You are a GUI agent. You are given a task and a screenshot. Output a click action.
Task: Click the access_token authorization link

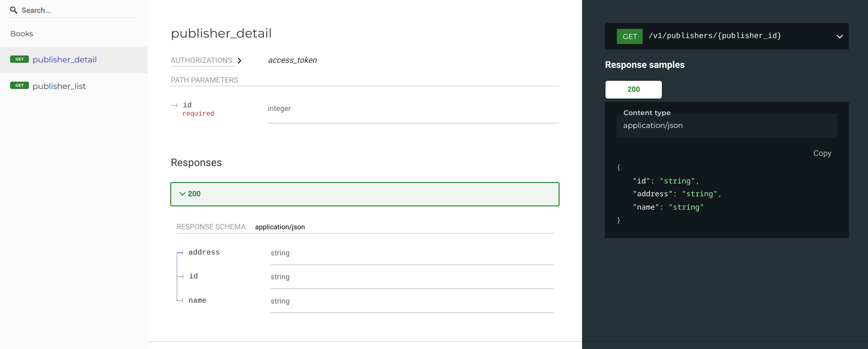click(x=292, y=60)
